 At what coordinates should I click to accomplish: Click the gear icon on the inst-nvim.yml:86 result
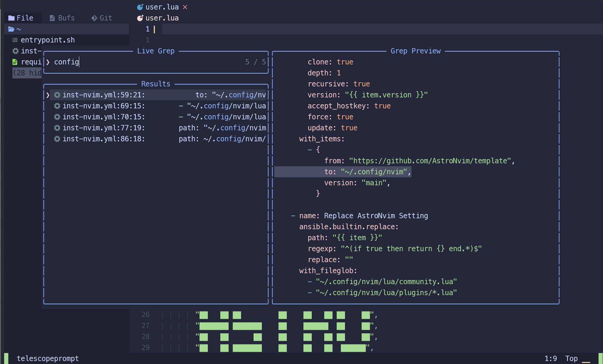coord(57,139)
